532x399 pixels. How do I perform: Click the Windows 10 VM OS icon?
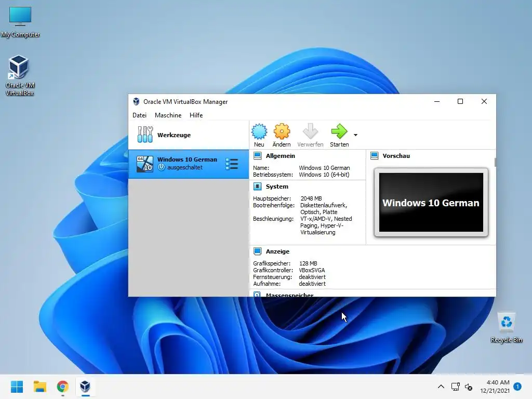[x=145, y=164]
